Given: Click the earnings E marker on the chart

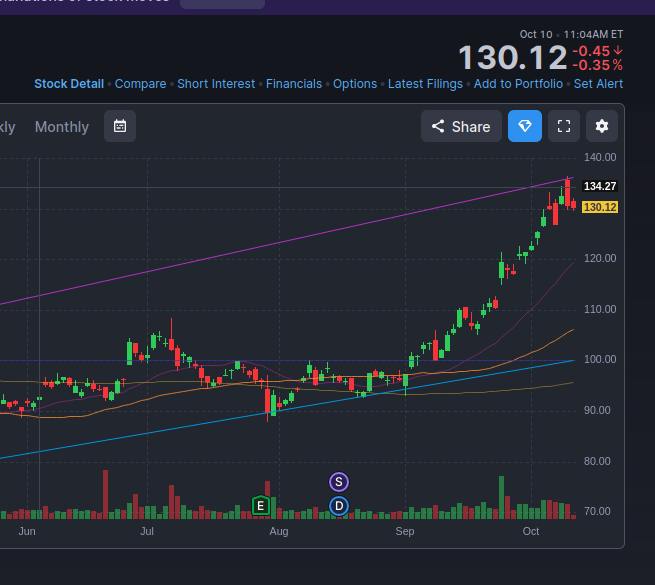Looking at the screenshot, I should point(260,506).
